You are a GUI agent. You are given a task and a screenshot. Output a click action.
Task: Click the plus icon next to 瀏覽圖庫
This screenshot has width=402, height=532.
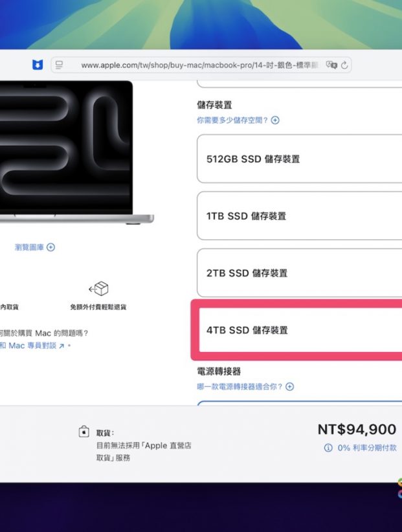[x=51, y=247]
